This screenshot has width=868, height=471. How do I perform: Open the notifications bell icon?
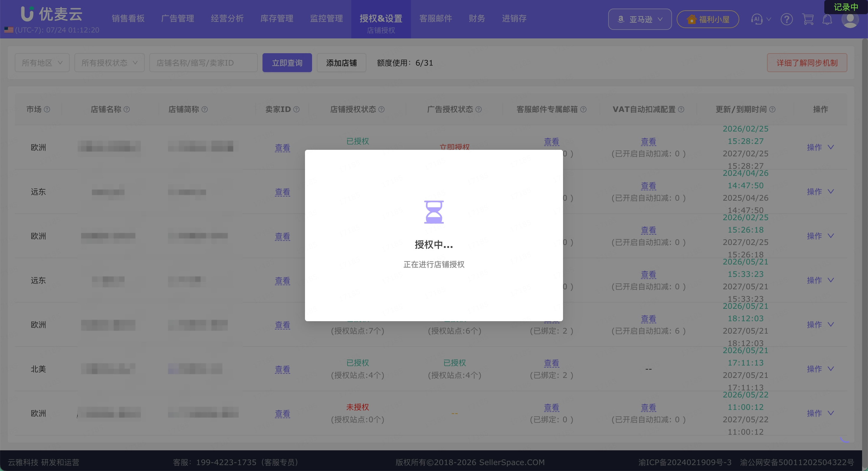tap(827, 19)
